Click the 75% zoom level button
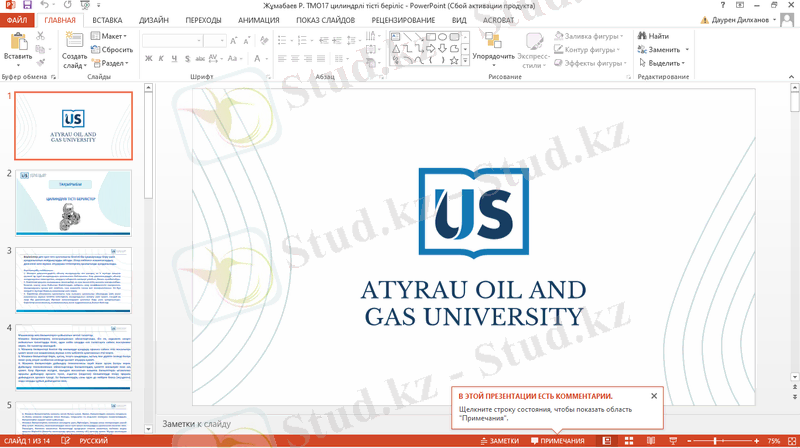 774,441
